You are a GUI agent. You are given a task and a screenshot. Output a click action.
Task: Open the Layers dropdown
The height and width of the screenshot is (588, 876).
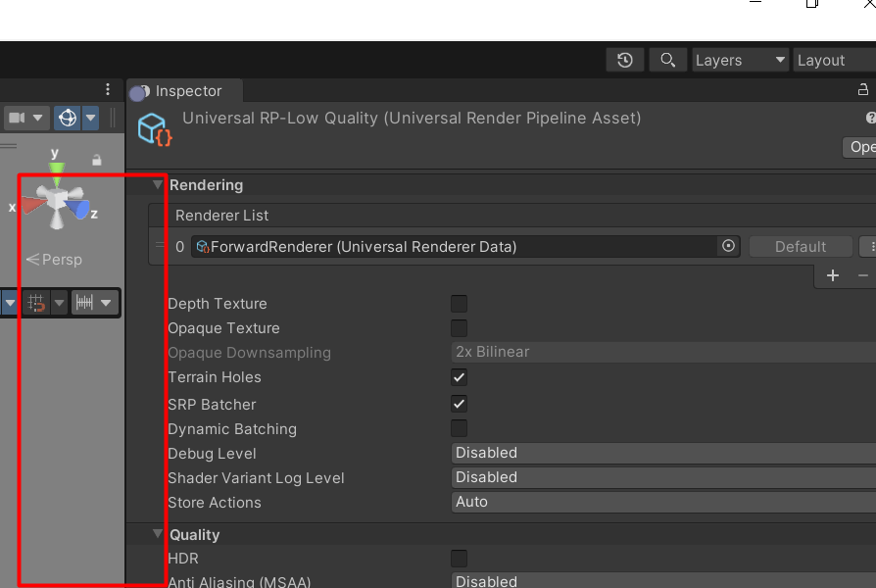click(x=740, y=60)
